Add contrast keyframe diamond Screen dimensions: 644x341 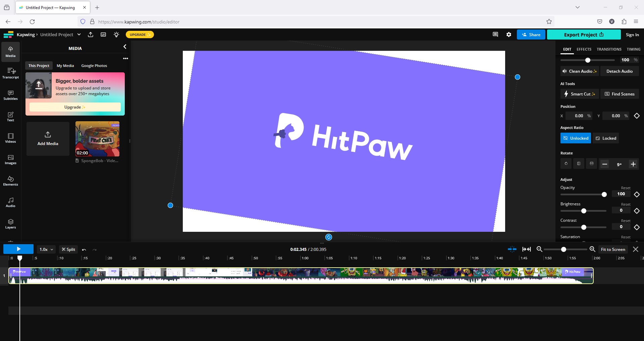point(637,227)
